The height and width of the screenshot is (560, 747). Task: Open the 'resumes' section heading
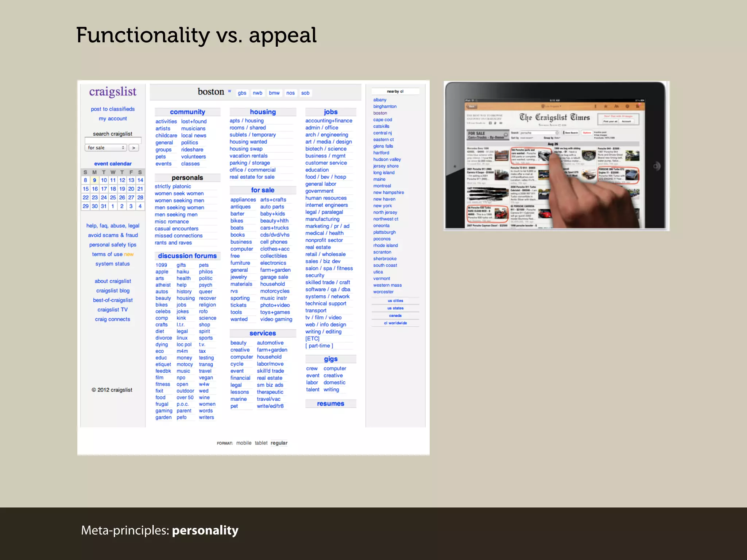click(330, 404)
